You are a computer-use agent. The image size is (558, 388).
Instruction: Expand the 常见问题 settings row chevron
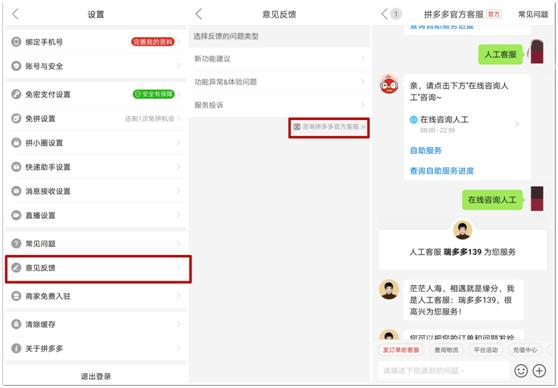[179, 243]
